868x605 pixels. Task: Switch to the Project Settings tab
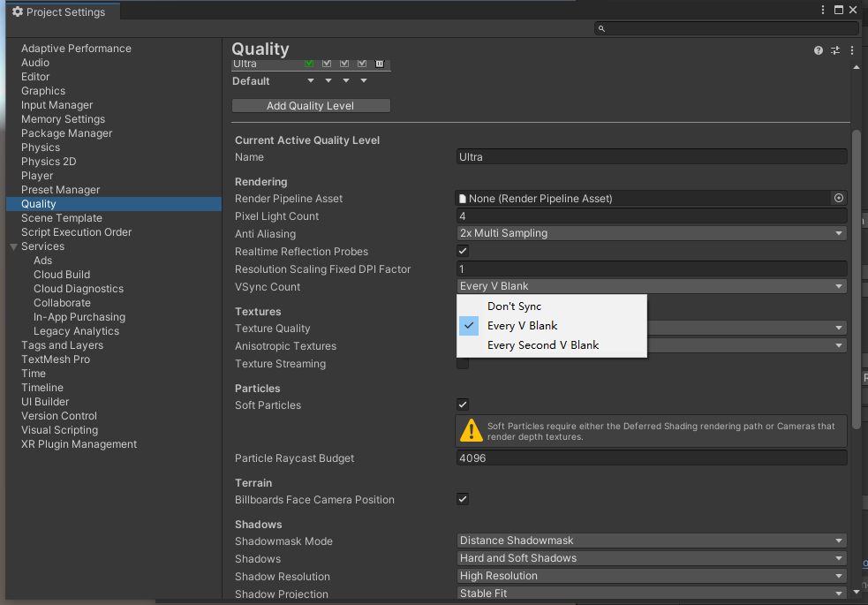click(63, 11)
